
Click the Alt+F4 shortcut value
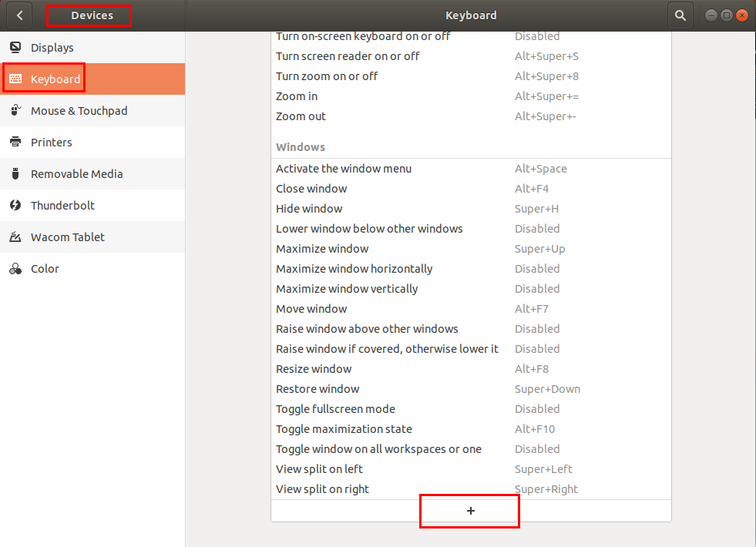531,189
